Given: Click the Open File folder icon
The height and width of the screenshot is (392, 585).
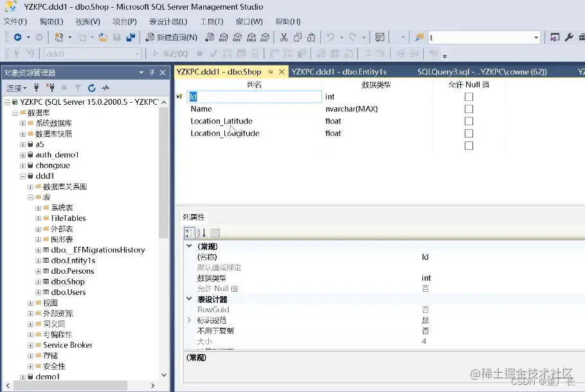Looking at the screenshot, I should [103, 37].
